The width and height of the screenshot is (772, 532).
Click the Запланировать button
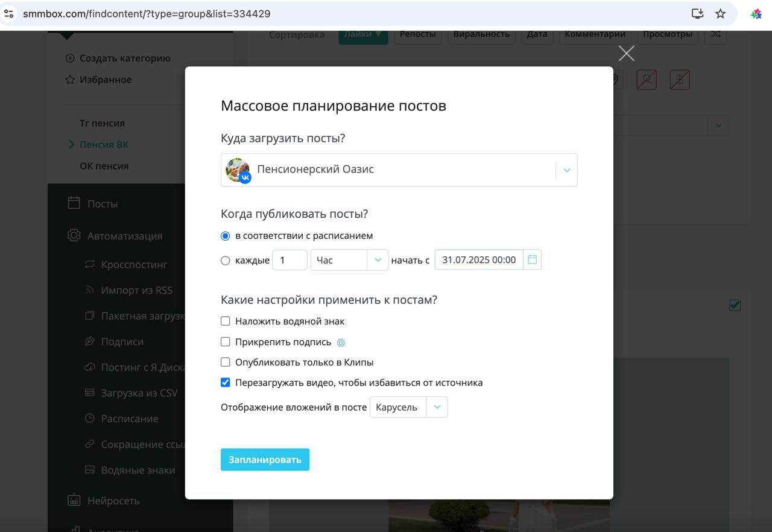point(265,460)
